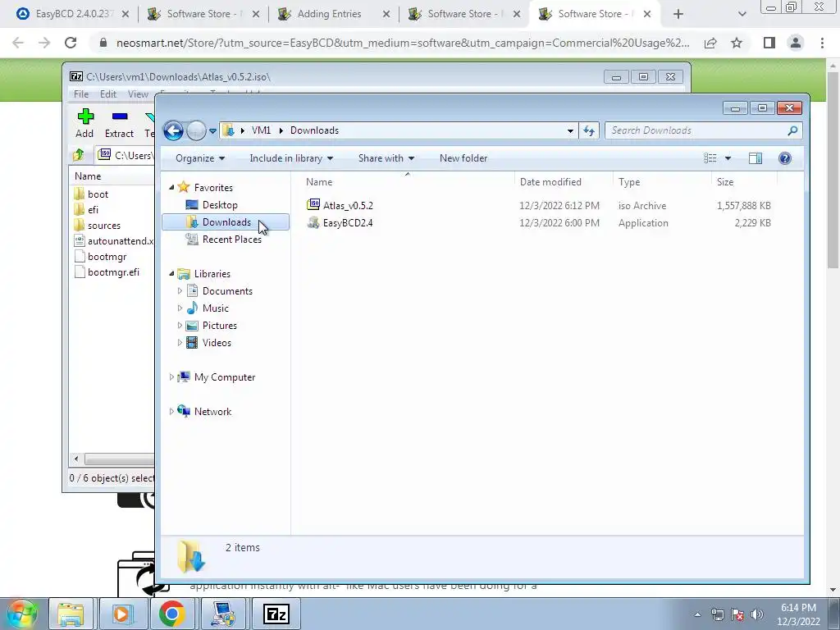840x630 pixels.
Task: Open Chrome three-dot menu
Action: 822,43
